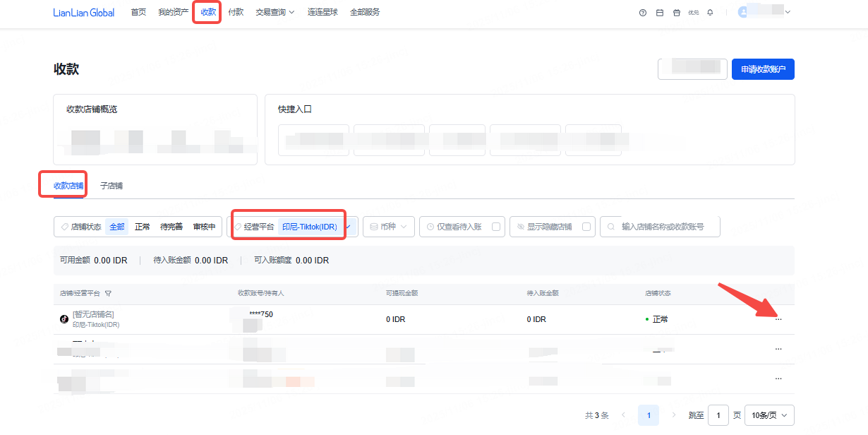Open 全部服务 in the top navigation
This screenshot has height=435, width=868.
pos(366,12)
